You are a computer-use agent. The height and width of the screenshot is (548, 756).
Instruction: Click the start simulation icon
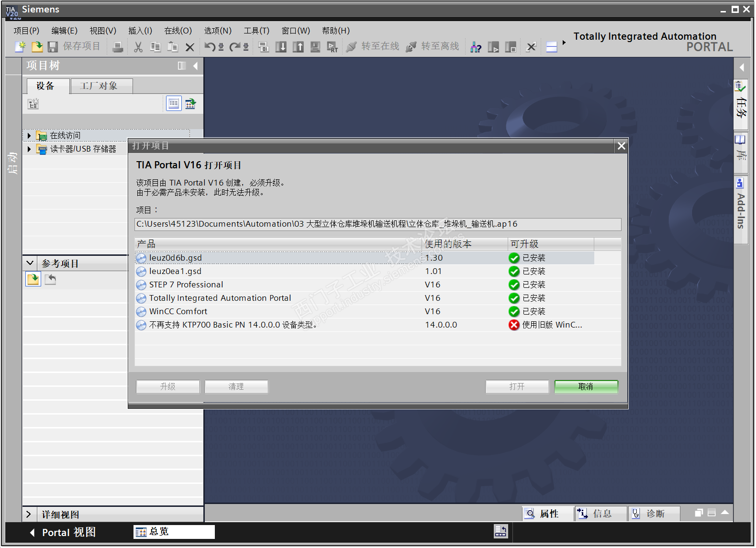pyautogui.click(x=315, y=47)
